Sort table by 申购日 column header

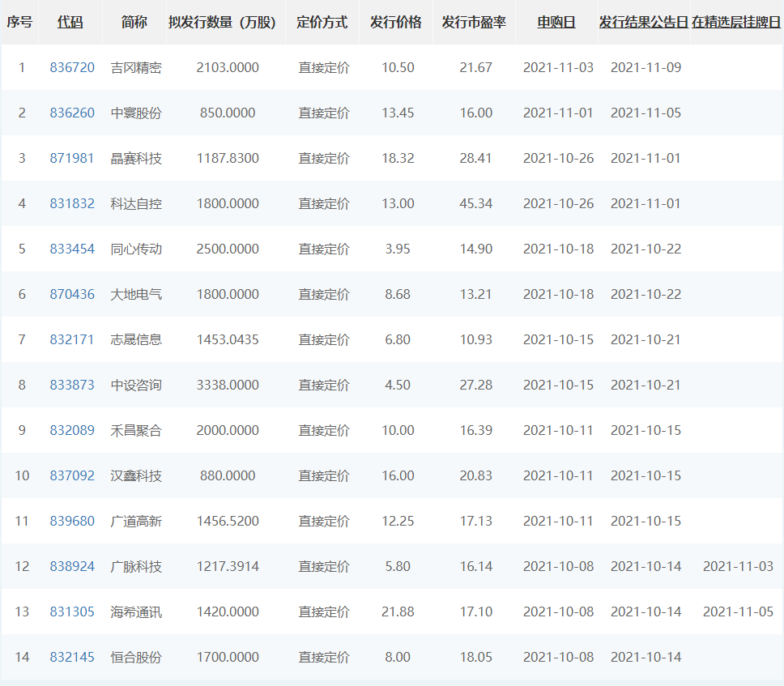[556, 23]
